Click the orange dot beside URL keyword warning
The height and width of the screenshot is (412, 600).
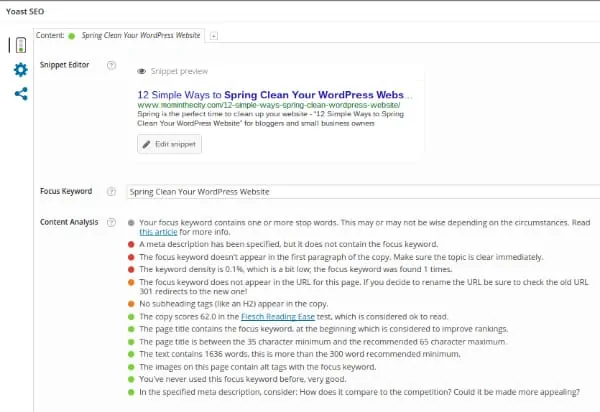pyautogui.click(x=131, y=282)
